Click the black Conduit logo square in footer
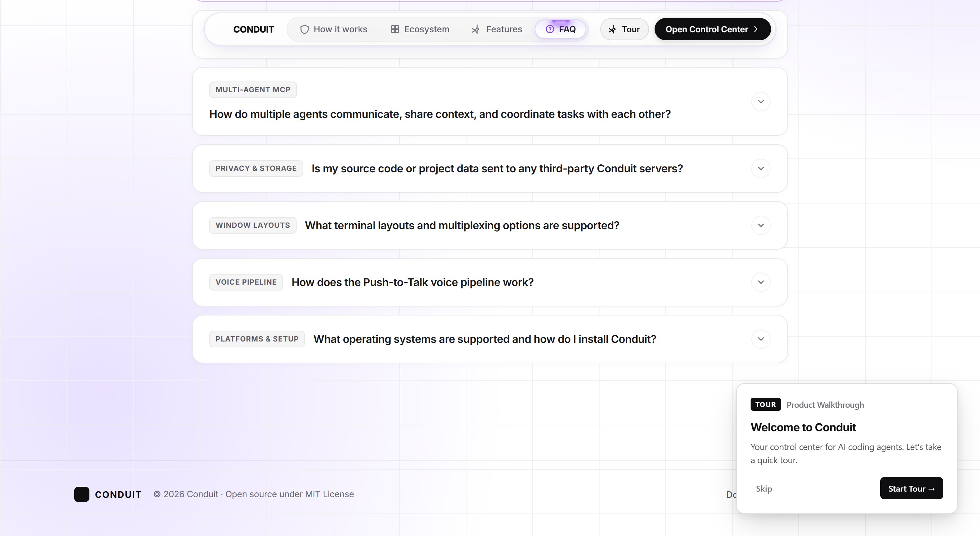Image resolution: width=980 pixels, height=536 pixels. click(81, 494)
